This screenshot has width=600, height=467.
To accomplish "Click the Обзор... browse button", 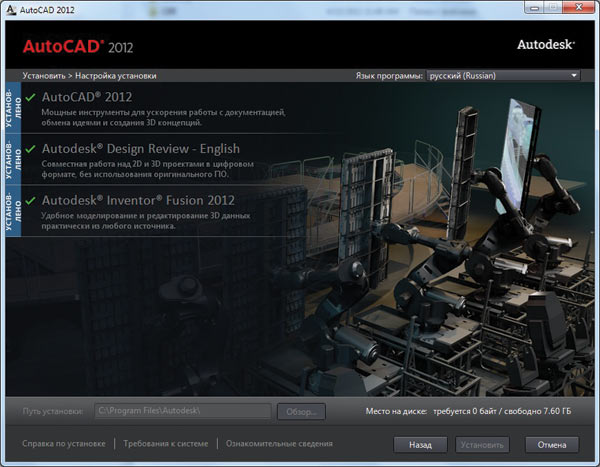I will coord(302,411).
